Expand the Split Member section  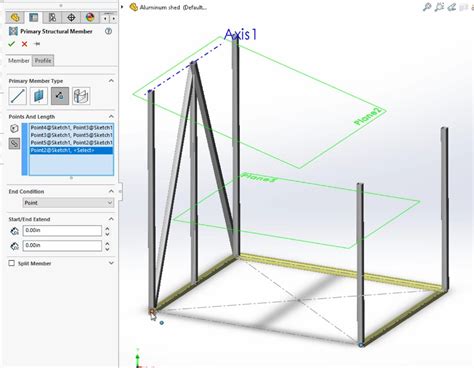[111, 263]
